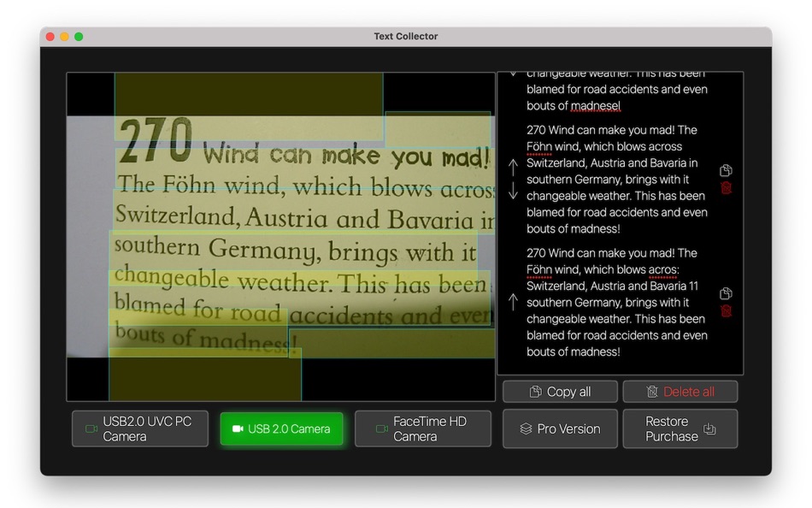Click the red Delete all button
This screenshot has width=812, height=508.
coord(680,392)
